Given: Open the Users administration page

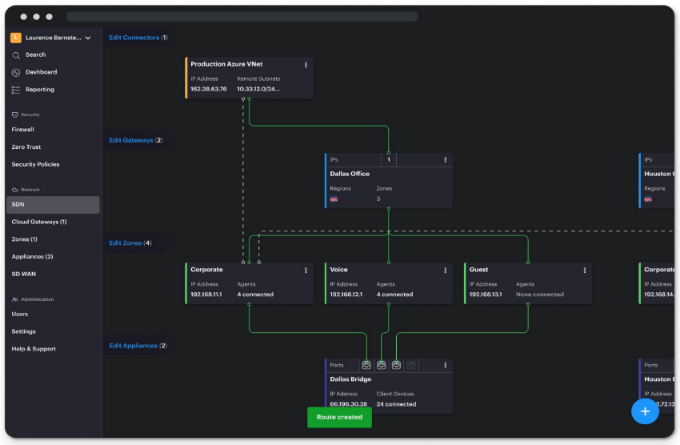Looking at the screenshot, I should click(x=20, y=314).
